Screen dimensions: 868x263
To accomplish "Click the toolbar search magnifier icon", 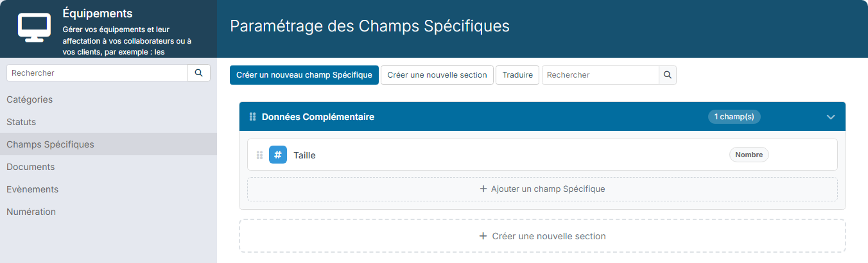I will pos(668,75).
